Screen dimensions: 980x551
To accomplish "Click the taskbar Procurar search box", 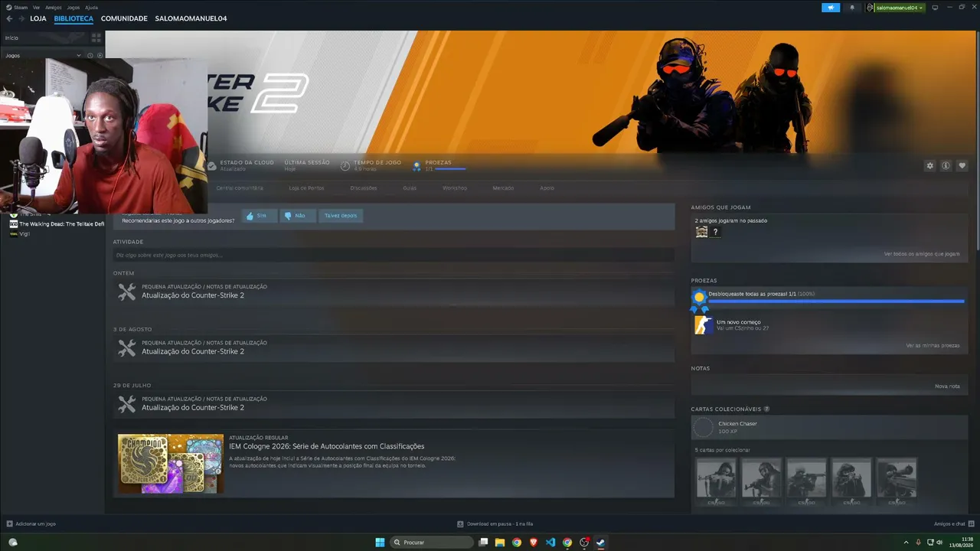I will click(x=433, y=543).
